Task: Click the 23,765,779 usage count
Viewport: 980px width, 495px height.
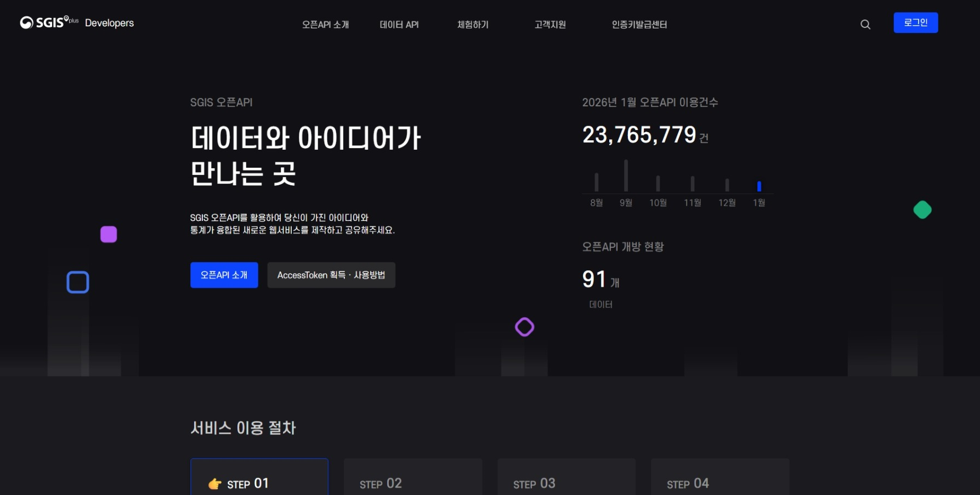Action: (639, 135)
